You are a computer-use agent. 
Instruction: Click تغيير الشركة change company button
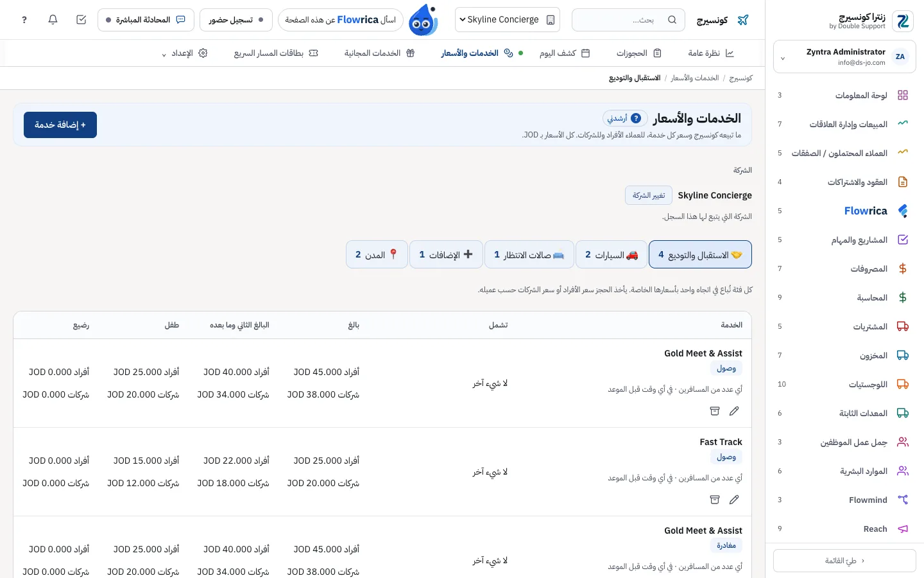coord(649,195)
